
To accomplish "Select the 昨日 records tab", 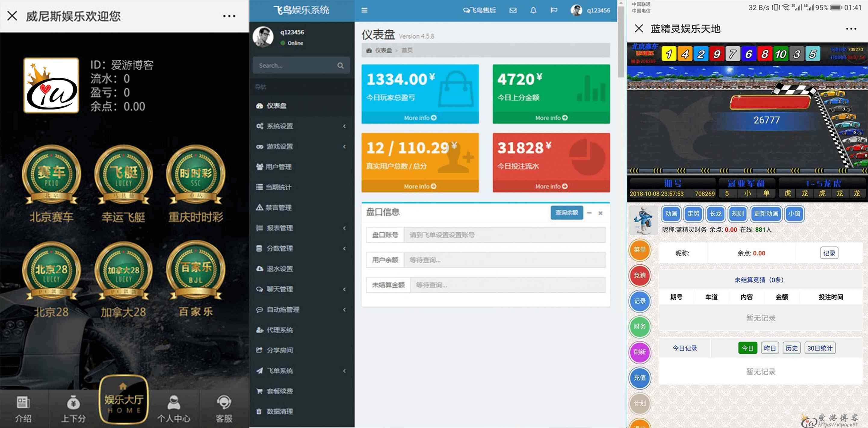I will [770, 348].
